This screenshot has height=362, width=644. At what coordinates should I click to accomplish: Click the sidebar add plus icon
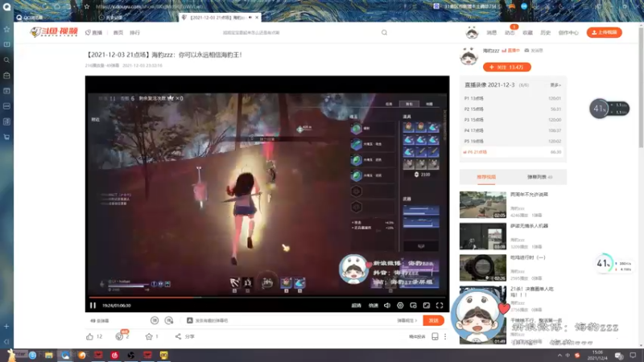pos(6,327)
